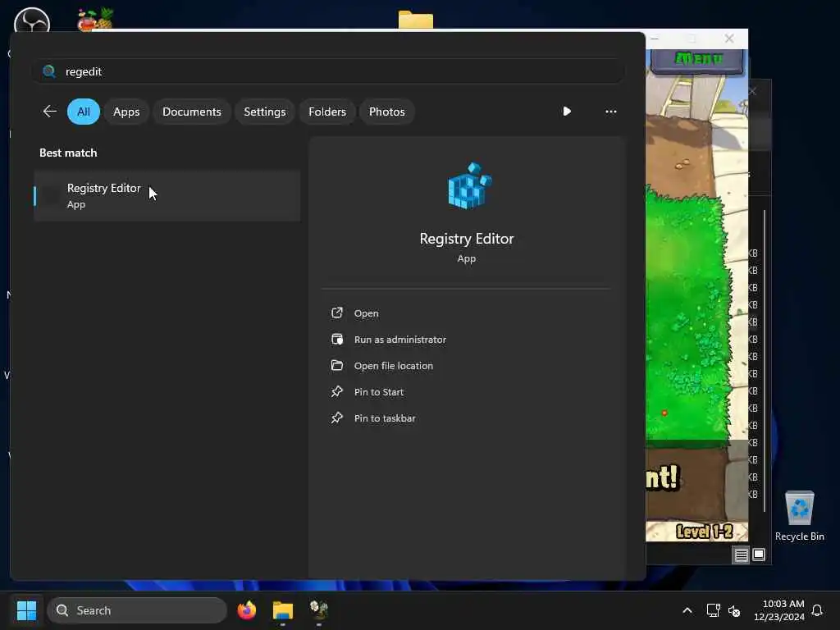Minimize the game window
Viewport: 840px width, 630px height.
pos(655,39)
